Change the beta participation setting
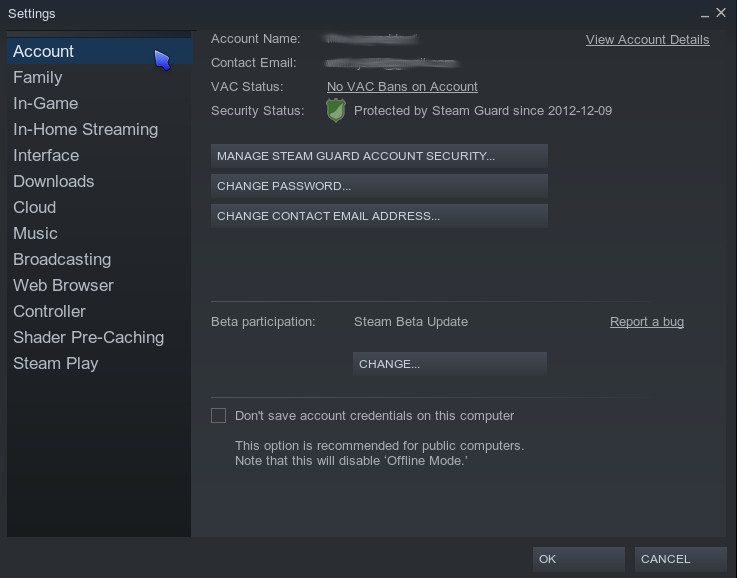737x578 pixels. coord(450,364)
